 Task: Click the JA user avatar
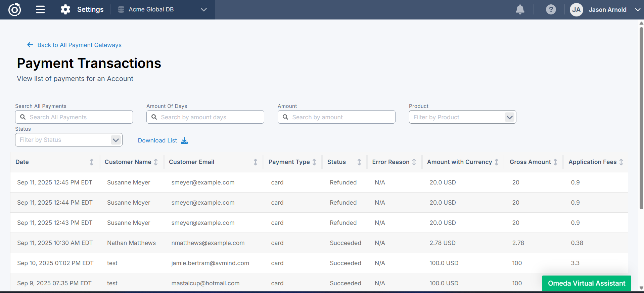click(x=576, y=10)
